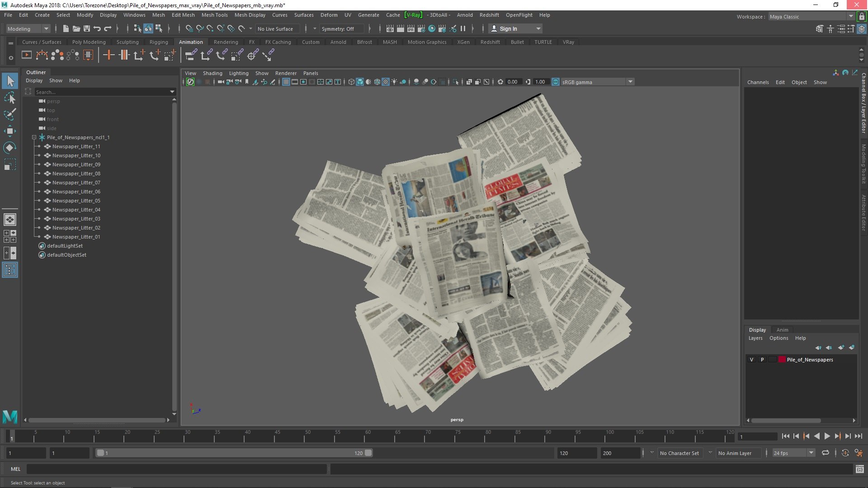Toggle the Pile_of_Newspapers layer P playback box
The image size is (868, 488).
point(762,360)
